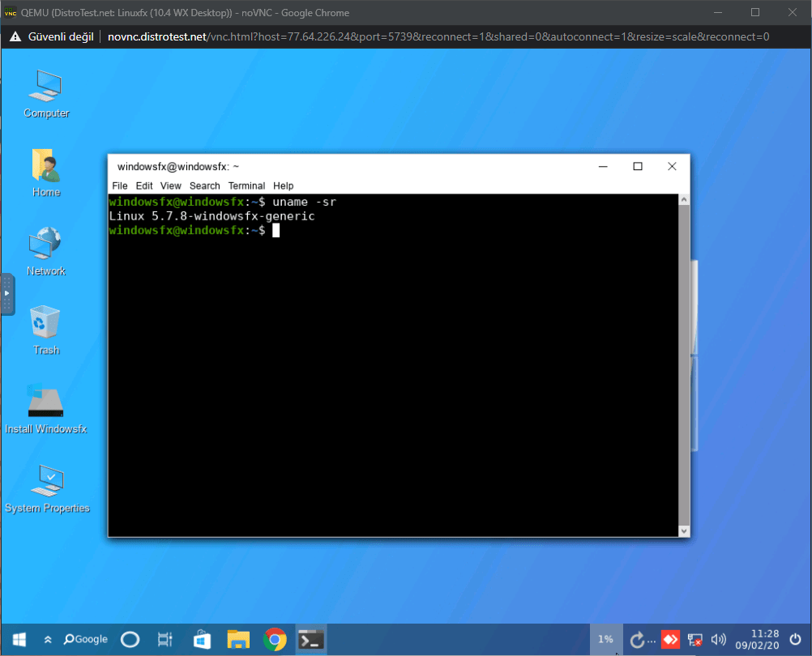Open the terminal File menu
The width and height of the screenshot is (812, 656).
[x=120, y=185]
